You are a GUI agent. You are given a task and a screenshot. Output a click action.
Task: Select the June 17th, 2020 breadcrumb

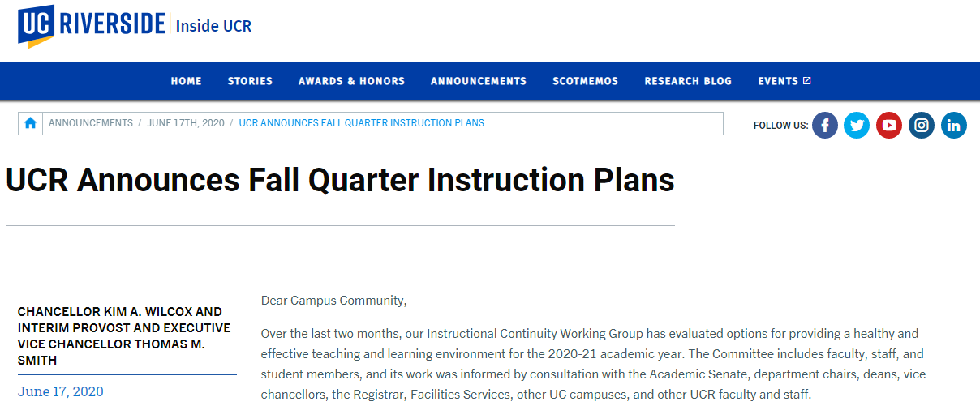186,123
